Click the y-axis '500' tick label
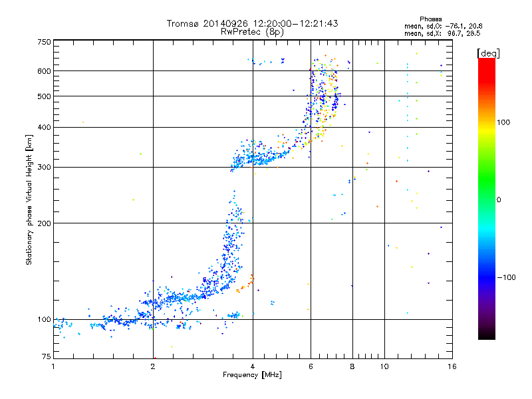 tap(44, 96)
